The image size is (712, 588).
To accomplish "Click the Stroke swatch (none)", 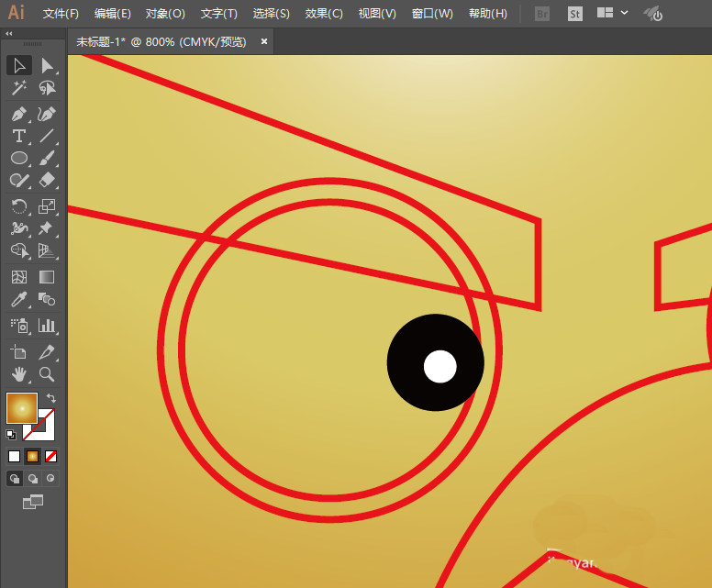I will [x=45, y=432].
